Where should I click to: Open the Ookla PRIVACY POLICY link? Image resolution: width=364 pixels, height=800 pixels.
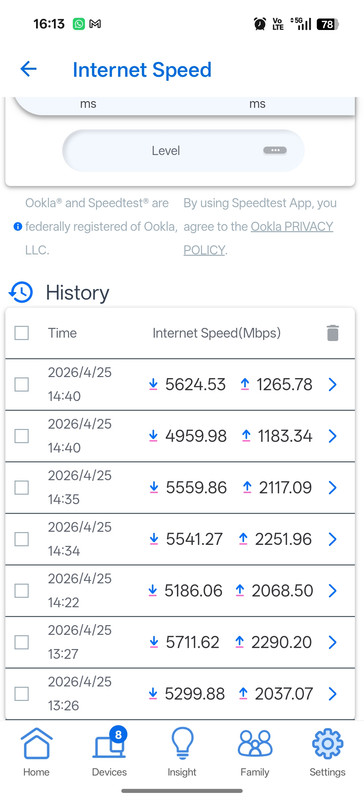[x=258, y=238]
